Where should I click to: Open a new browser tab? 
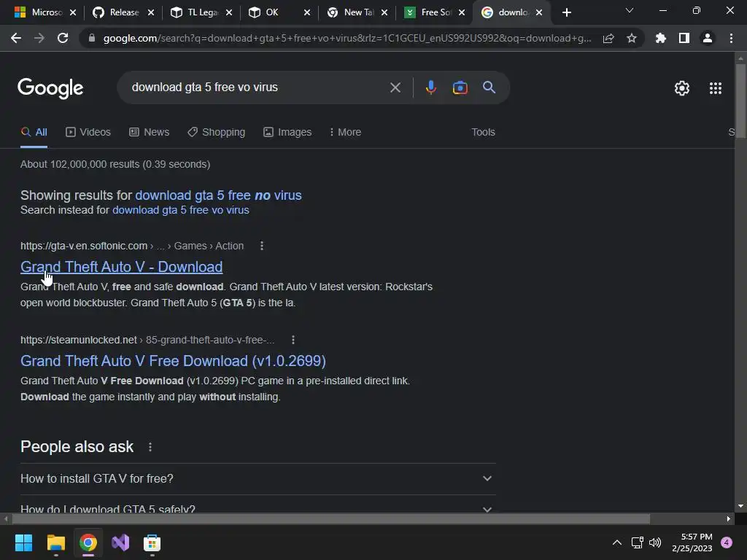[566, 13]
